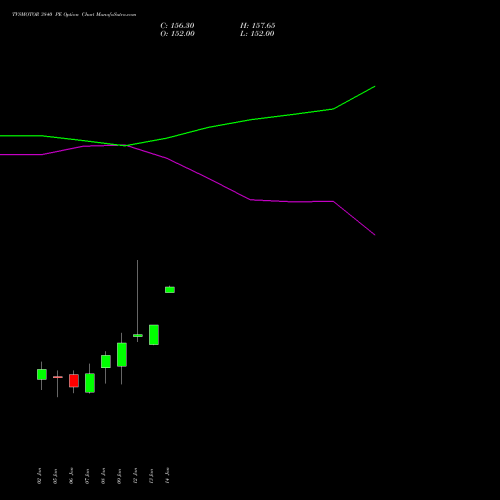The width and height of the screenshot is (500, 500).
Task: Click the 05 Jan date label
Action: (55, 476)
